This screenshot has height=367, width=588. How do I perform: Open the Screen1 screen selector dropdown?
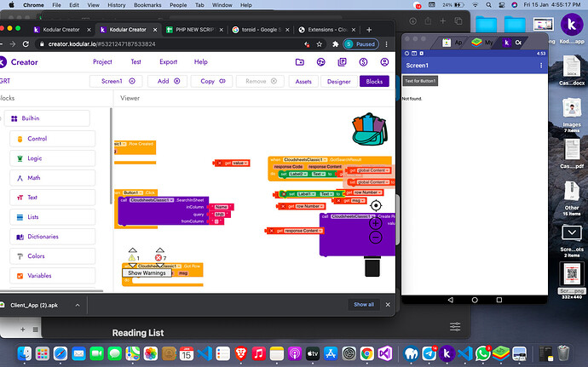117,81
